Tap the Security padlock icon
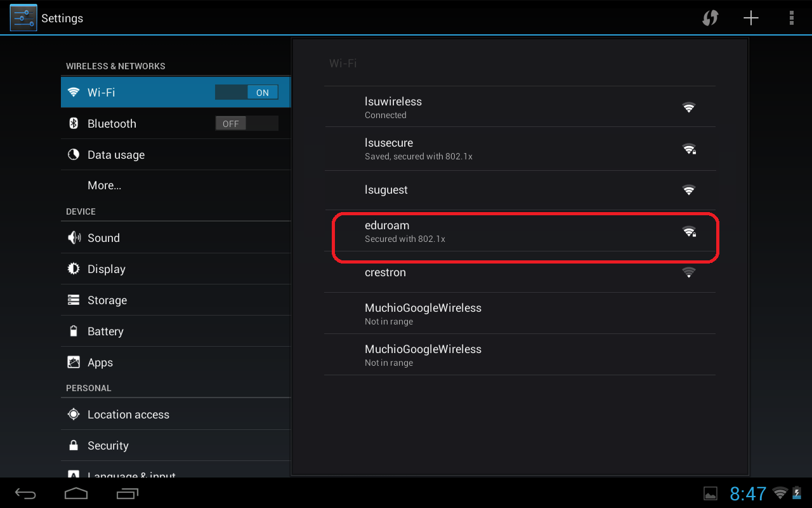The height and width of the screenshot is (508, 812). click(74, 445)
